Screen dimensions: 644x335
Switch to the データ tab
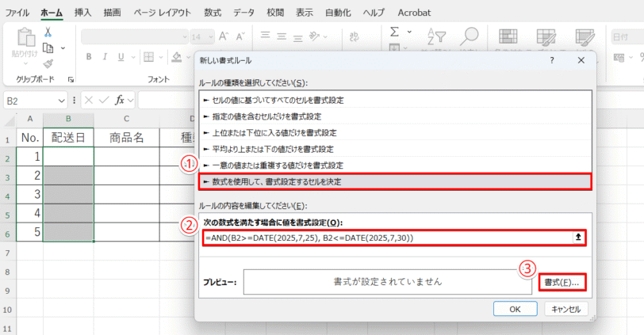[x=244, y=13]
